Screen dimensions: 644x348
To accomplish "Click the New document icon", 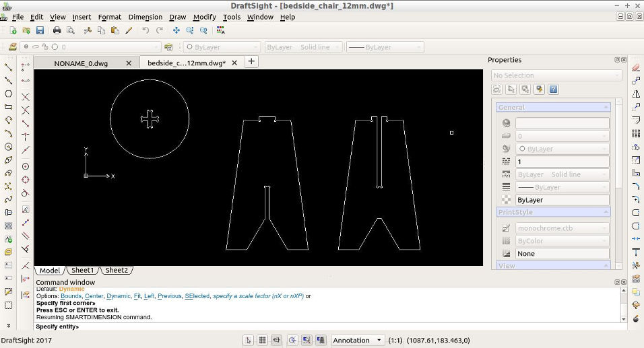I will (13, 30).
